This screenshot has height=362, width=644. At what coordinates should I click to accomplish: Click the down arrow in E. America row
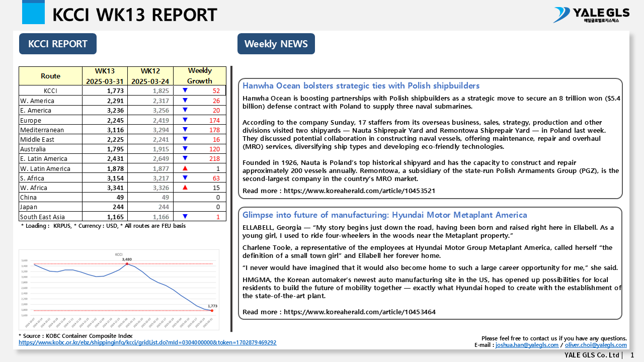(x=185, y=110)
